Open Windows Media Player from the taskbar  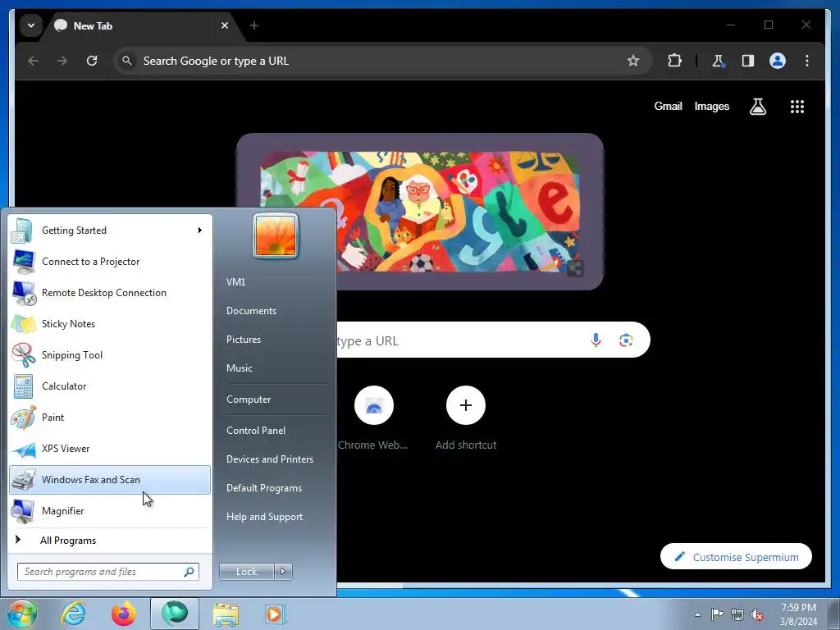(x=276, y=614)
